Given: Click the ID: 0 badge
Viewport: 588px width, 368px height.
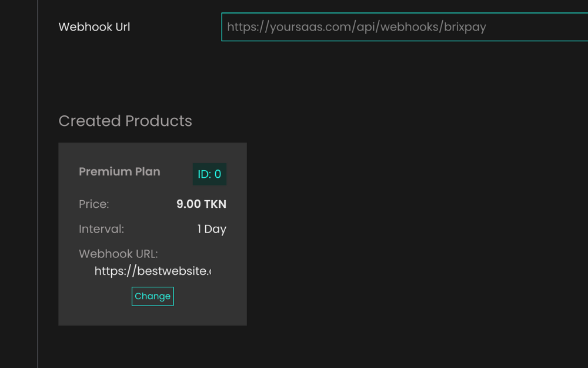Looking at the screenshot, I should tap(209, 174).
